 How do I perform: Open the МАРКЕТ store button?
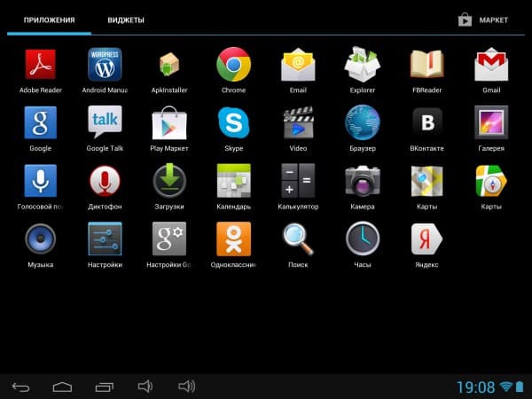(x=483, y=20)
